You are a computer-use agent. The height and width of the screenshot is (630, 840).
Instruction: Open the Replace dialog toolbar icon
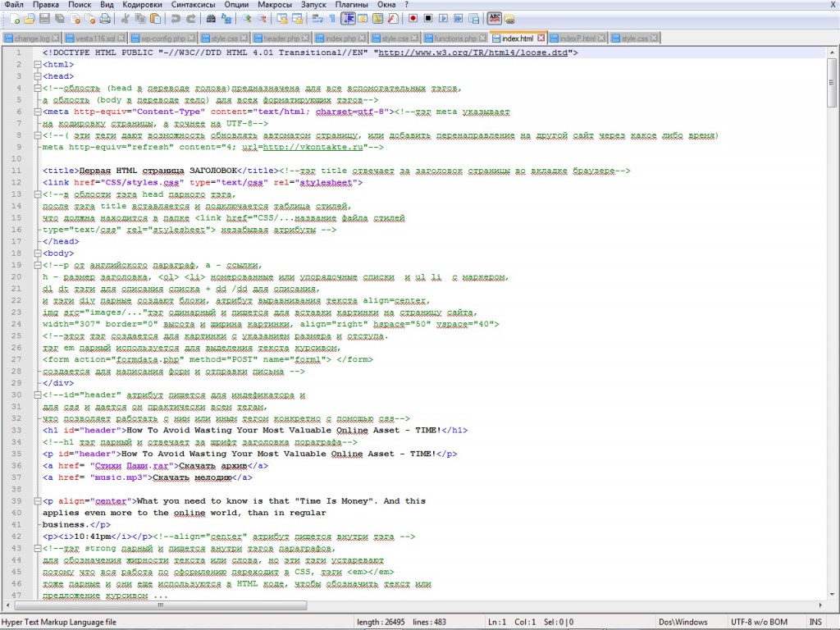tap(226, 19)
